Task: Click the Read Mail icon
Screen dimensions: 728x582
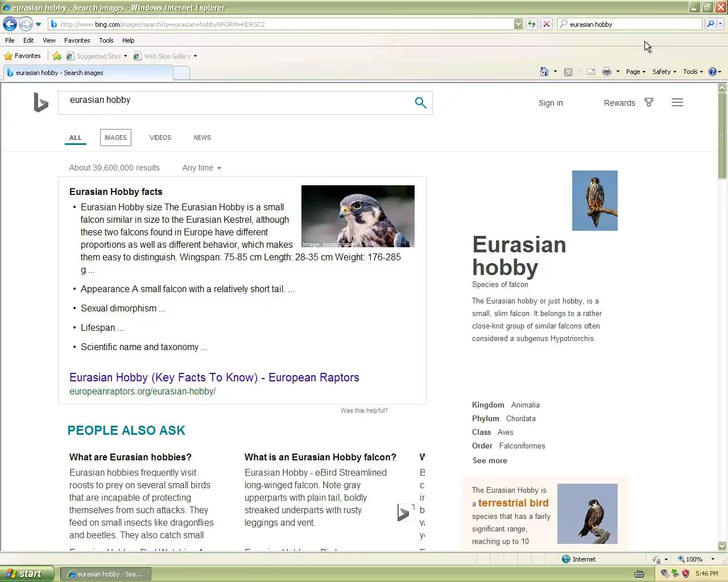Action: pyautogui.click(x=591, y=72)
